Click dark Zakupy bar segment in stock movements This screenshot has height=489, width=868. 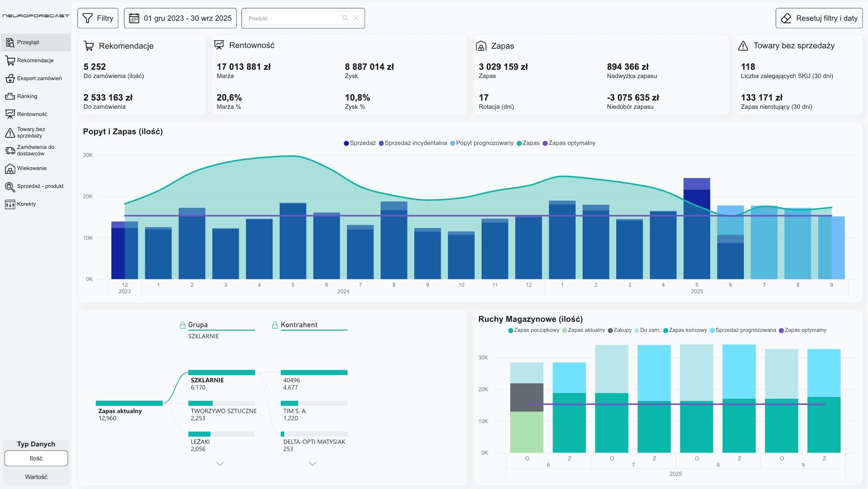pos(527,397)
